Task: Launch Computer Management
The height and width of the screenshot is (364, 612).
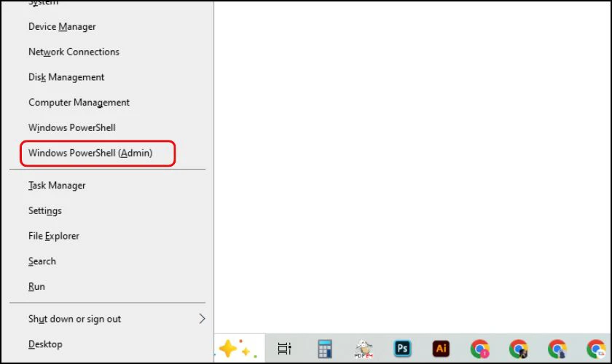Action: click(x=79, y=103)
